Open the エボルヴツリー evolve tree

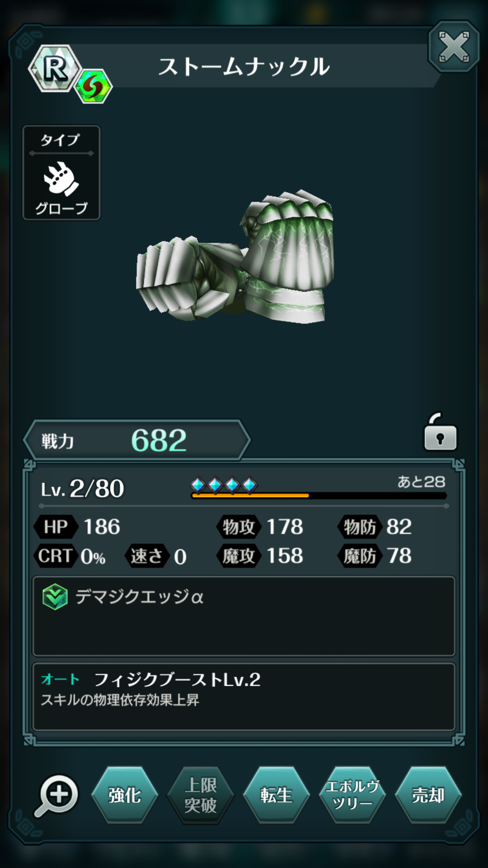click(352, 795)
